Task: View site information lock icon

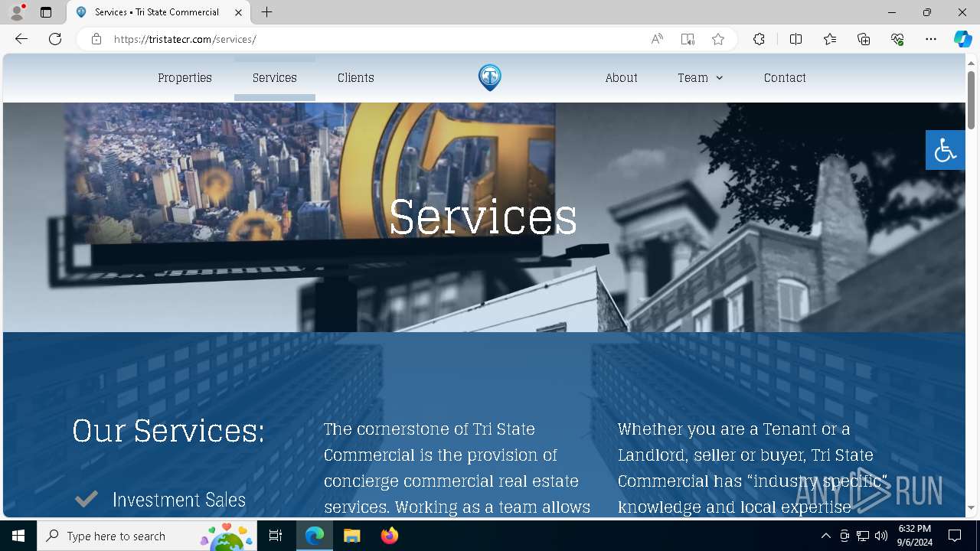Action: point(96,39)
